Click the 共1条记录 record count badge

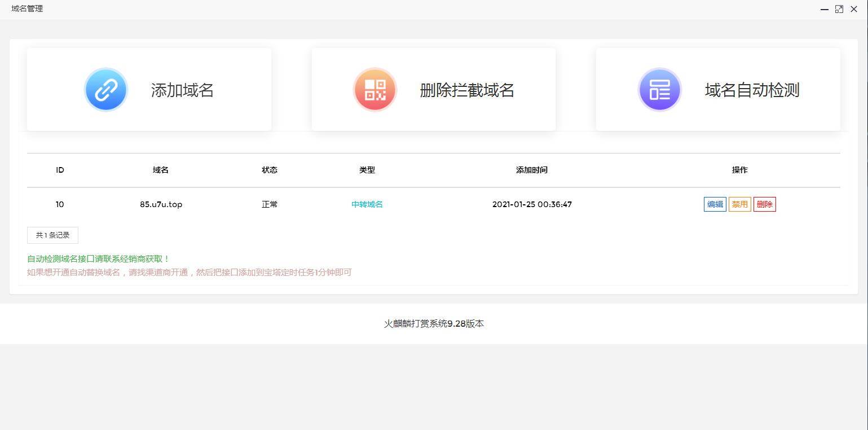point(52,235)
